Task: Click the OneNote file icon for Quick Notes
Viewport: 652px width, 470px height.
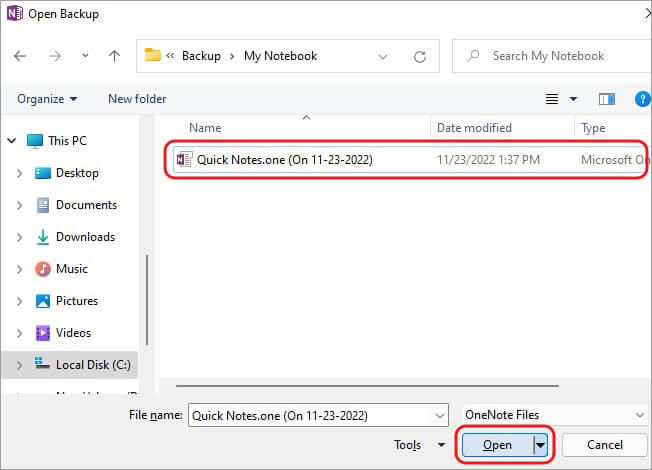Action: click(184, 159)
